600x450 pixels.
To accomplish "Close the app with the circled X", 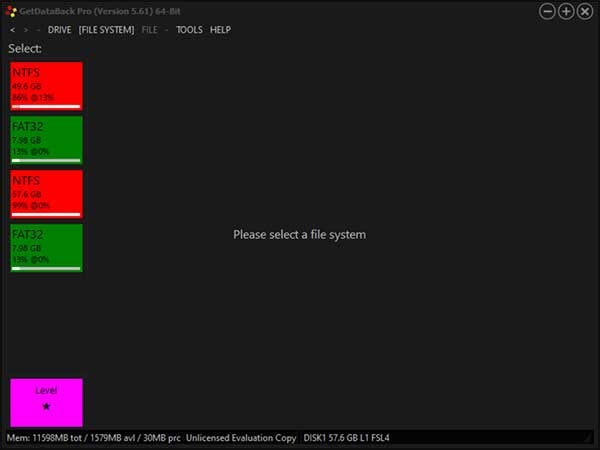I will (585, 11).
